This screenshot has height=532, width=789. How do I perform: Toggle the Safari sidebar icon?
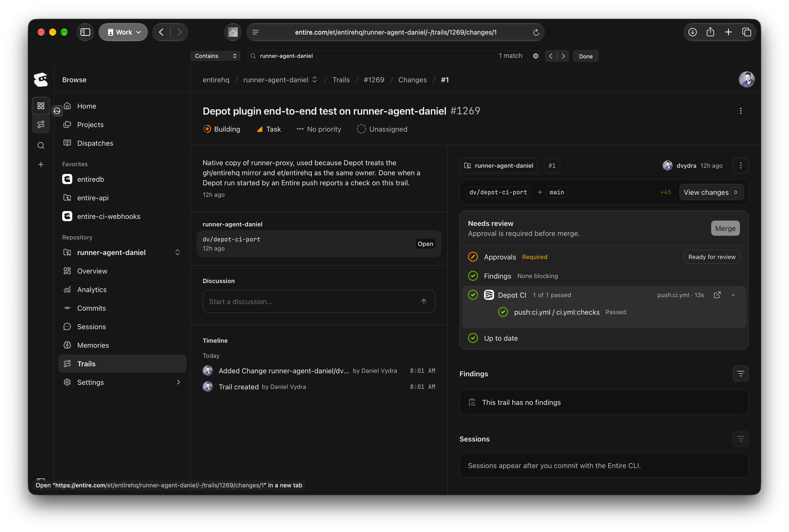[x=85, y=32]
